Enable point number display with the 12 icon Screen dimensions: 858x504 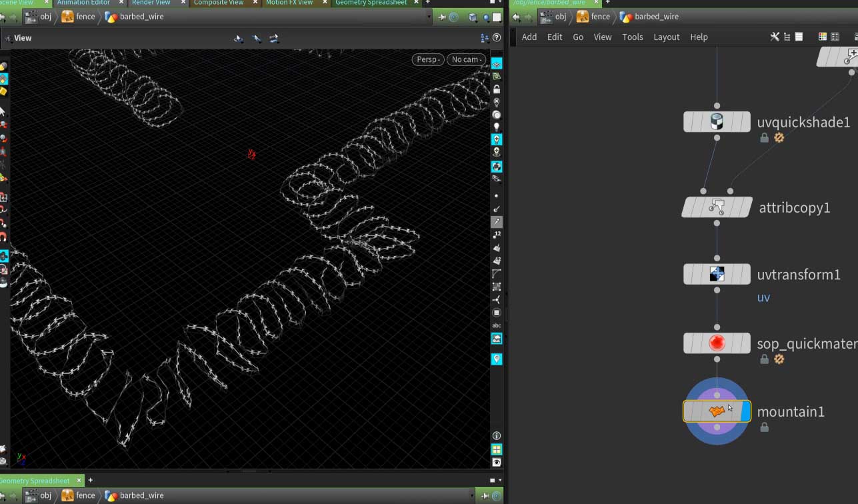click(x=496, y=234)
